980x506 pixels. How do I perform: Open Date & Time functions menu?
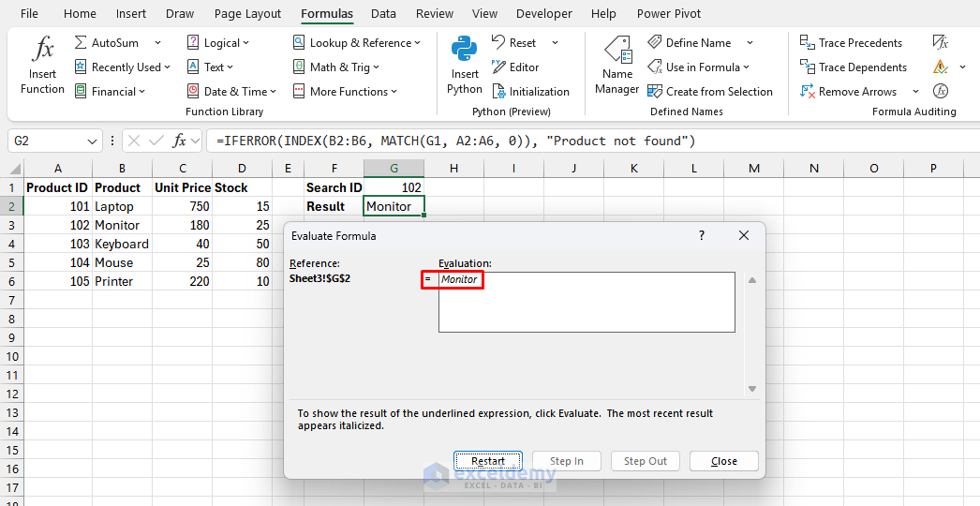(231, 91)
